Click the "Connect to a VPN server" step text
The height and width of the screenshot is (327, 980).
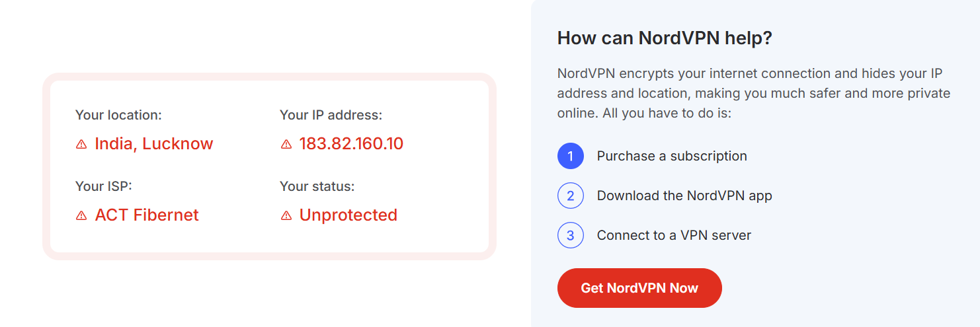point(674,236)
